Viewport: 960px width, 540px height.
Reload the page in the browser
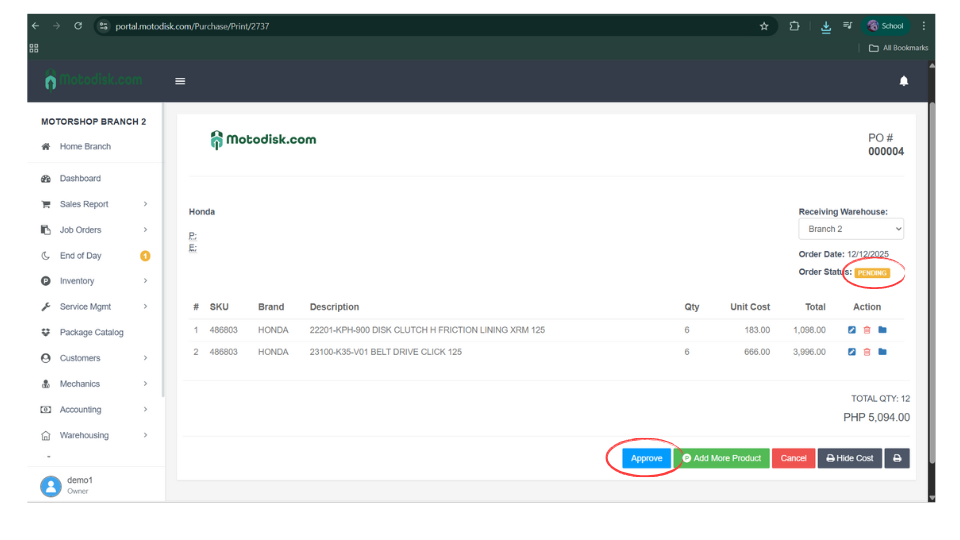78,26
